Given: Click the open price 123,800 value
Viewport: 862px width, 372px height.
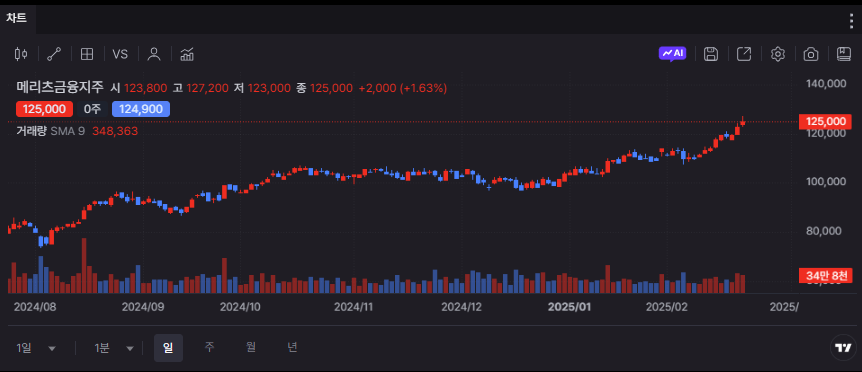Looking at the screenshot, I should (145, 88).
